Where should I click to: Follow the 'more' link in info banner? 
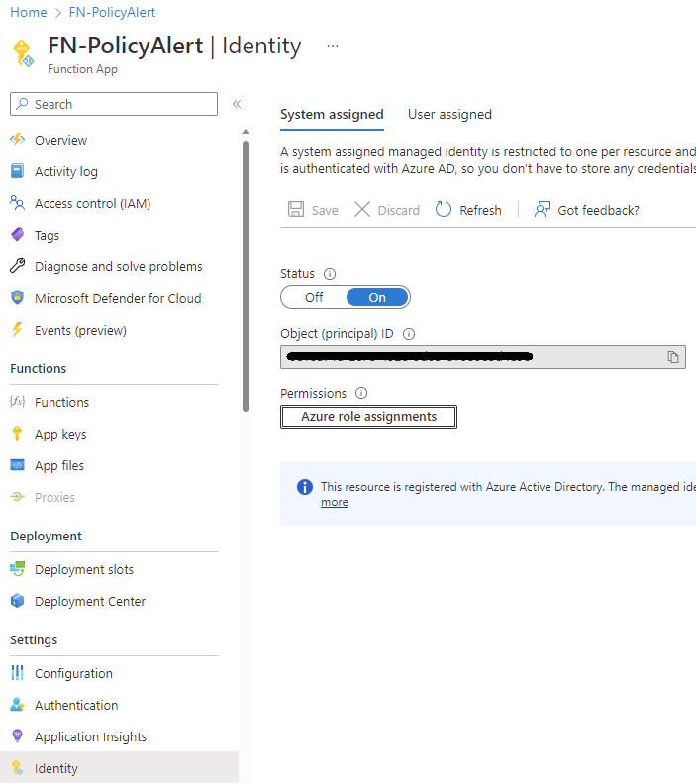335,502
